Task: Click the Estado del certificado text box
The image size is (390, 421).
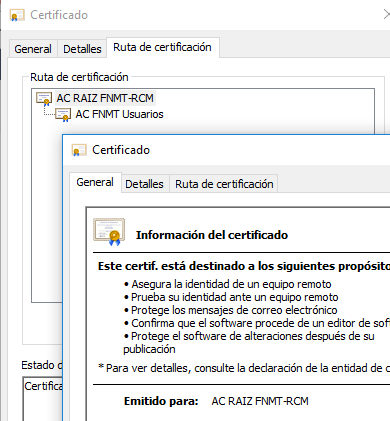Action: tap(42, 399)
